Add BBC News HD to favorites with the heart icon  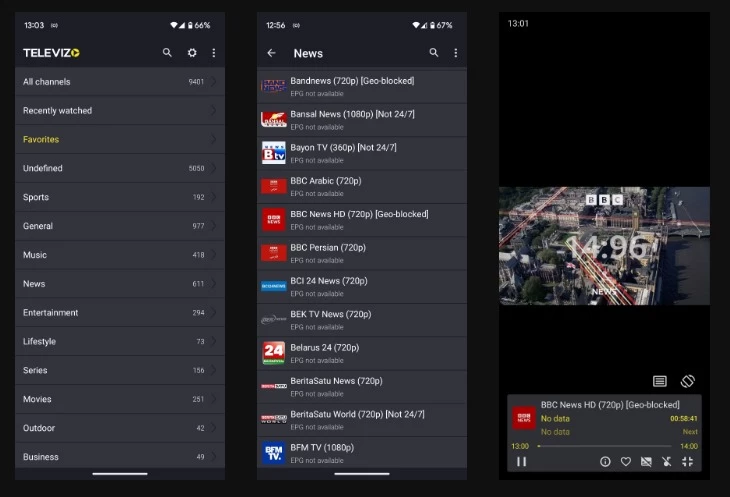[626, 461]
